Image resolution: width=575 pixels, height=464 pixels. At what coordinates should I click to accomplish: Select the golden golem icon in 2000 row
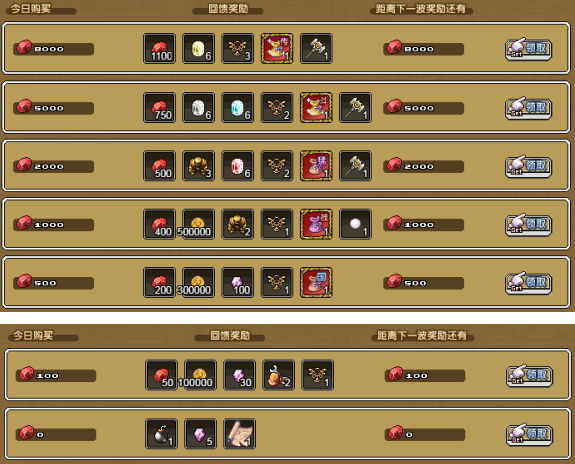pyautogui.click(x=199, y=166)
